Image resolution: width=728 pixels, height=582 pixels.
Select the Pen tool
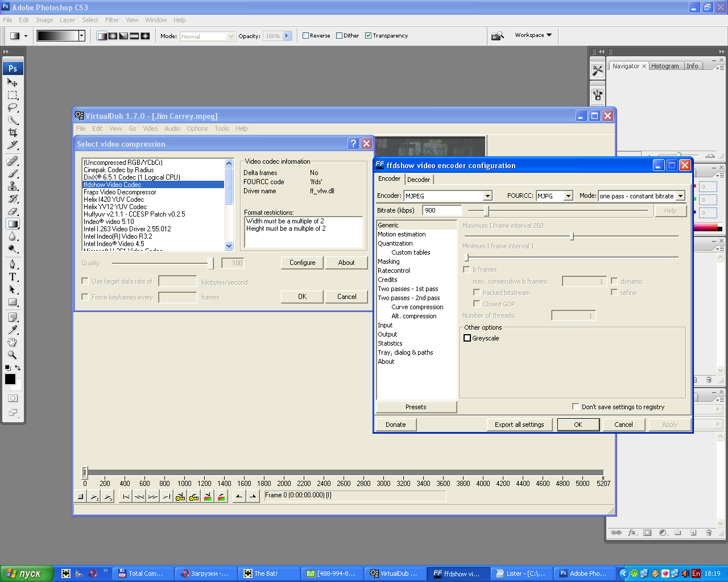point(13,264)
